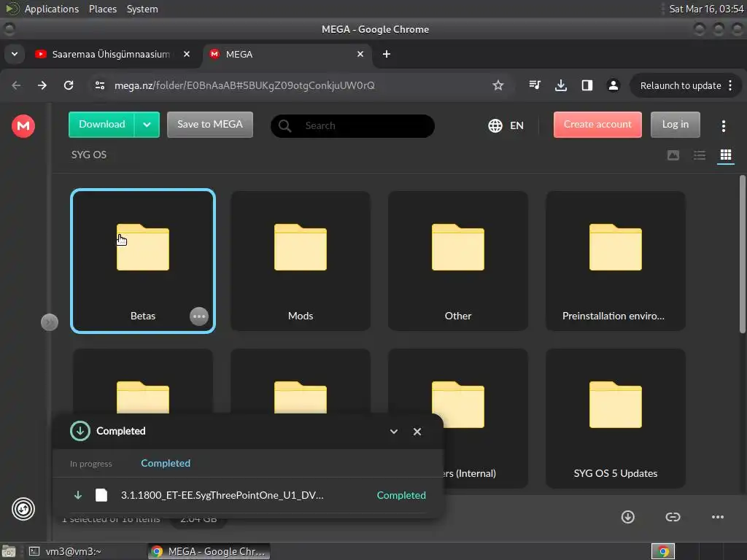Click the sync circle icon in sidebar
Image resolution: width=747 pixels, height=560 pixels.
tap(23, 509)
